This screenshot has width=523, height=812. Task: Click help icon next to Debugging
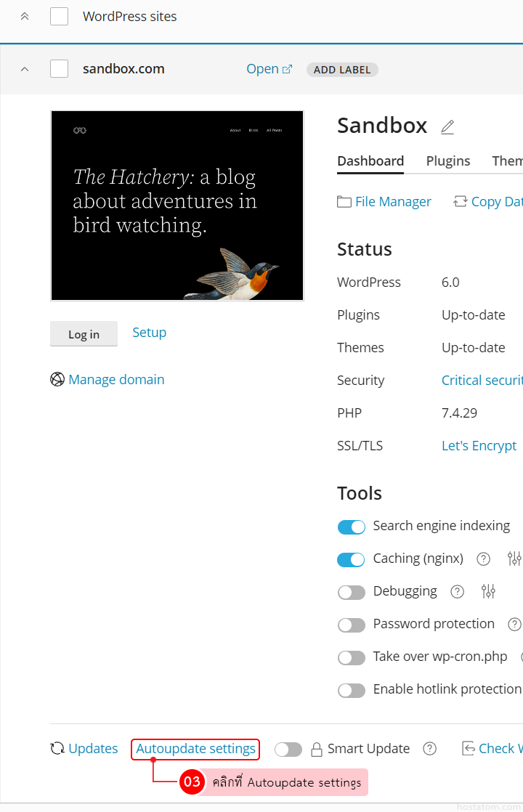click(x=457, y=591)
